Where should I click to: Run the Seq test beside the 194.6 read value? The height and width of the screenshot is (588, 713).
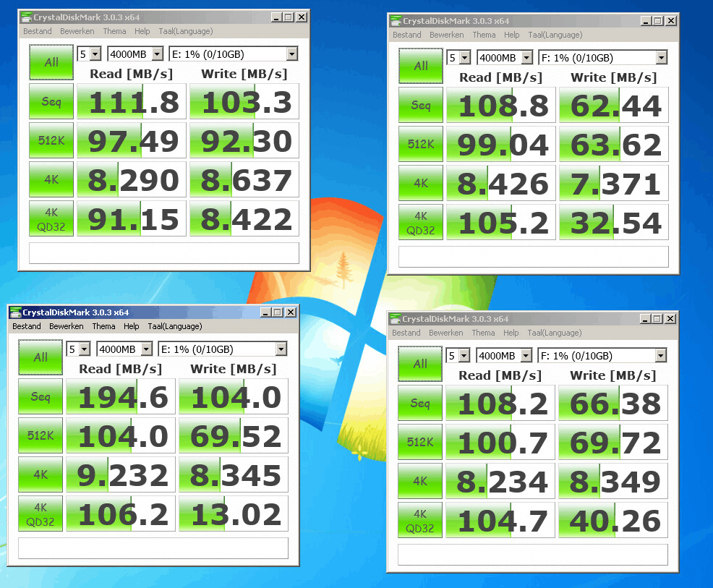[40, 396]
